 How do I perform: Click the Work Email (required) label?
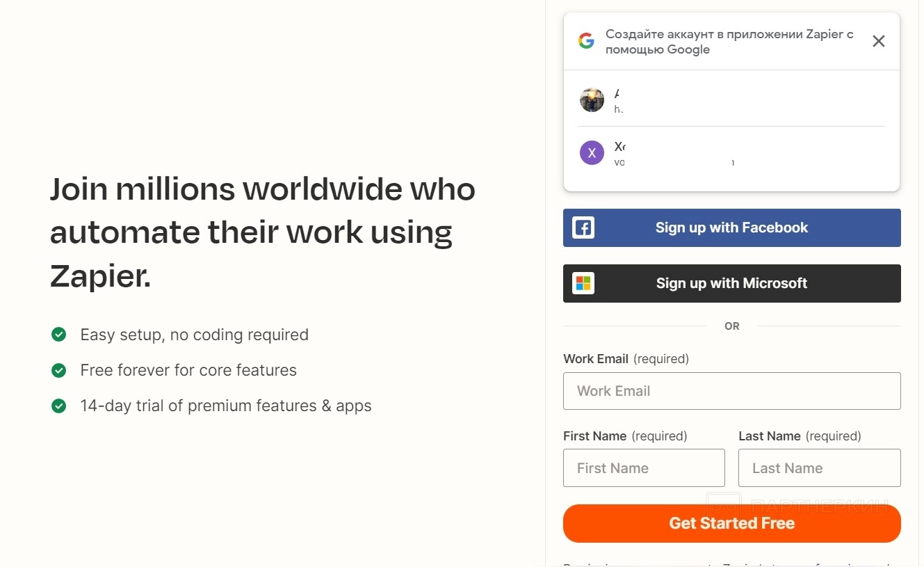coord(626,359)
